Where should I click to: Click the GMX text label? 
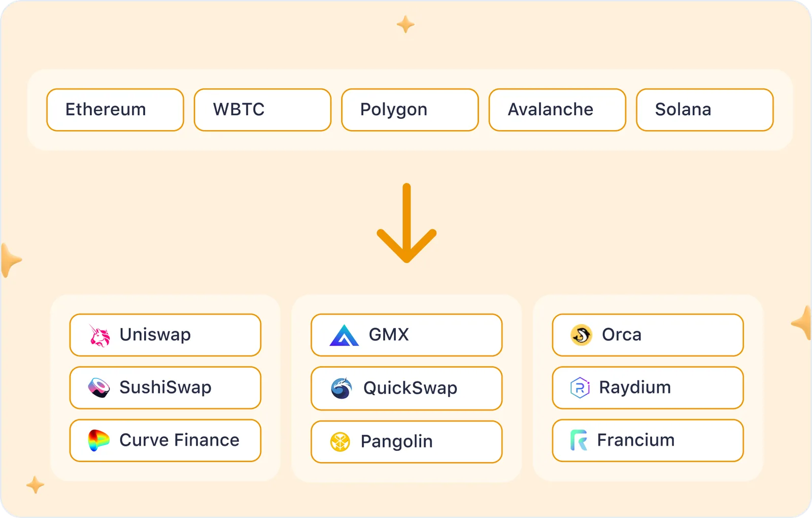(x=389, y=335)
